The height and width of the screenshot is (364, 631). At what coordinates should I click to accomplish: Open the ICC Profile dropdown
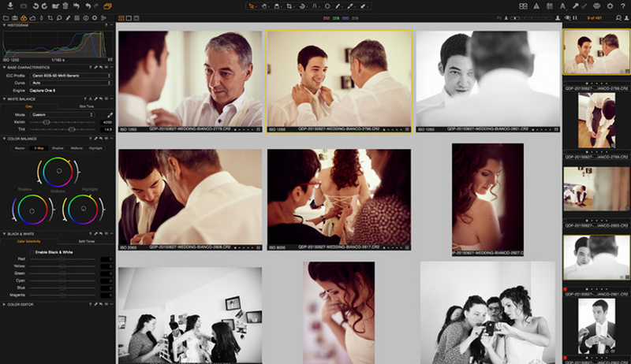point(71,76)
